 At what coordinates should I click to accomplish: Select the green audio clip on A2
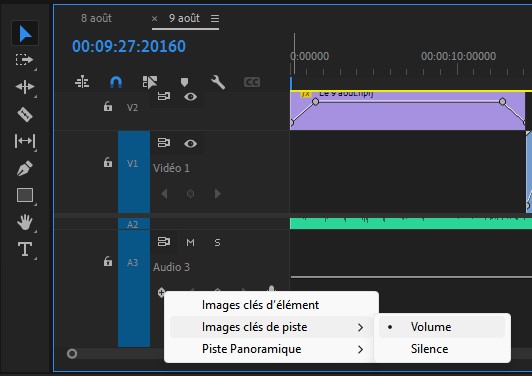[411, 223]
